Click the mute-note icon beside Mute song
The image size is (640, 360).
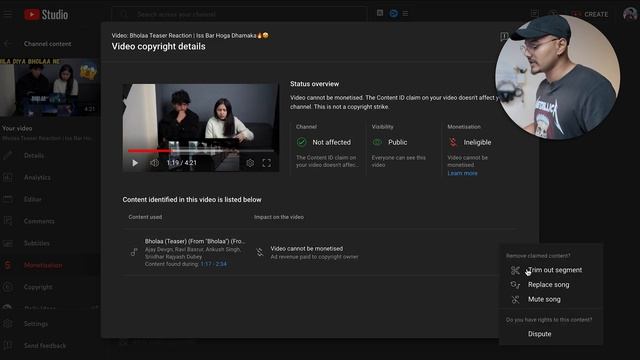tap(515, 300)
